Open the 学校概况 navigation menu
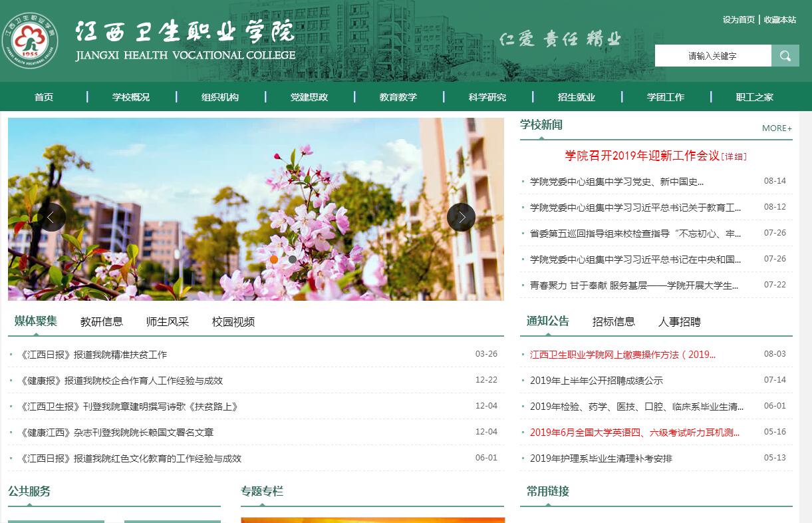Image resolution: width=812 pixels, height=523 pixels. pos(131,97)
